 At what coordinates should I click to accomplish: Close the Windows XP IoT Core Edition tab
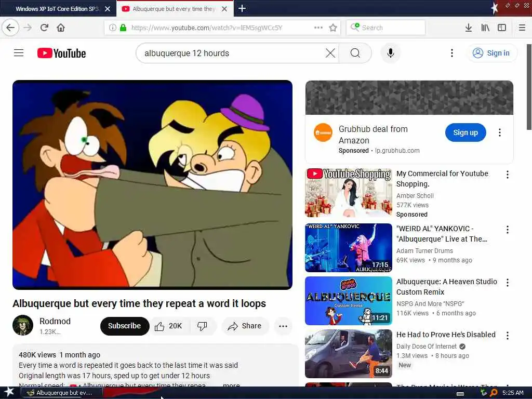pyautogui.click(x=108, y=9)
